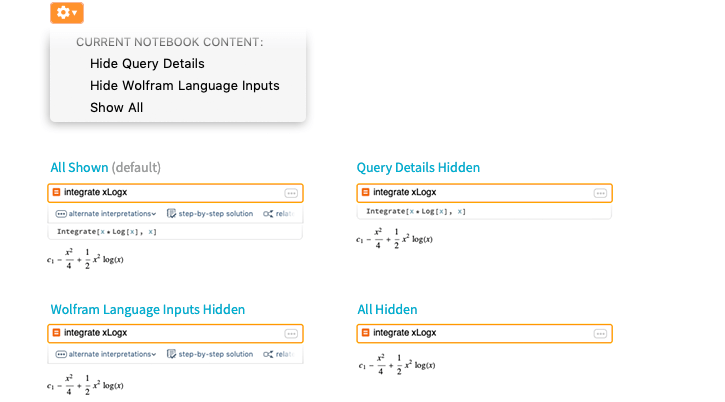
Task: Open step-by-step solution in All Shown example
Action: [210, 214]
